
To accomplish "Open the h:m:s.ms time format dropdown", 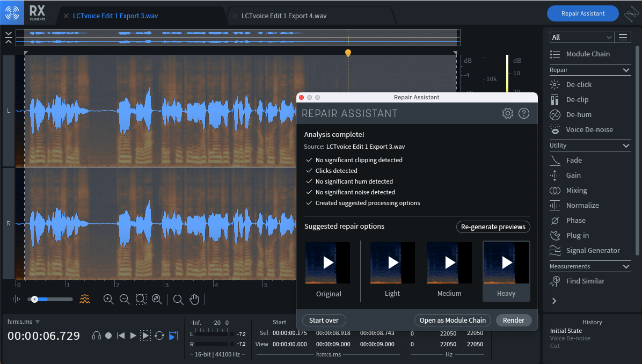I will point(23,322).
